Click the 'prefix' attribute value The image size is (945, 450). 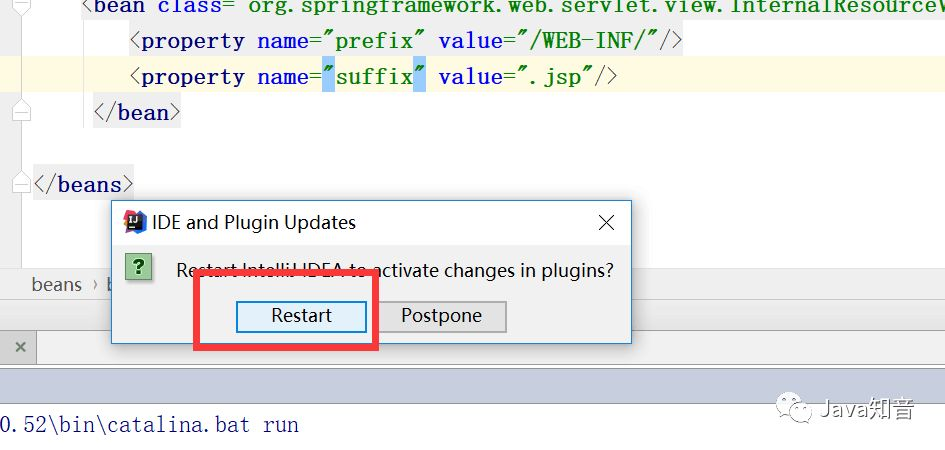tap(374, 41)
